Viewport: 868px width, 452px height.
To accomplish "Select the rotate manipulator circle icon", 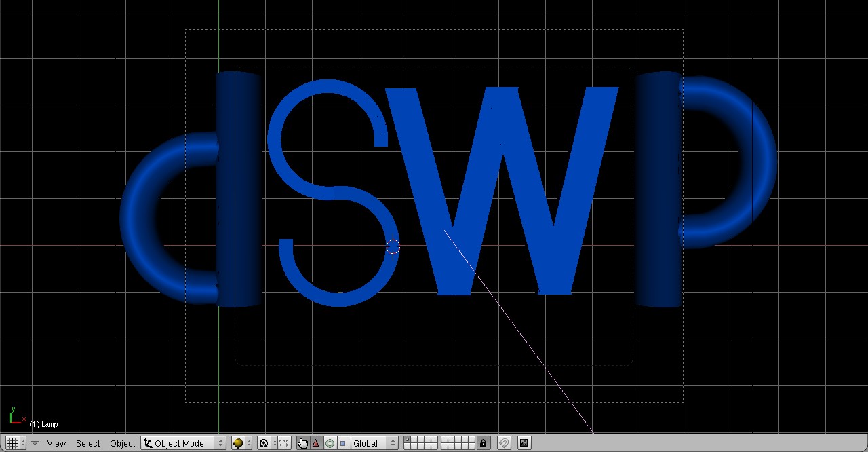I will click(x=330, y=443).
